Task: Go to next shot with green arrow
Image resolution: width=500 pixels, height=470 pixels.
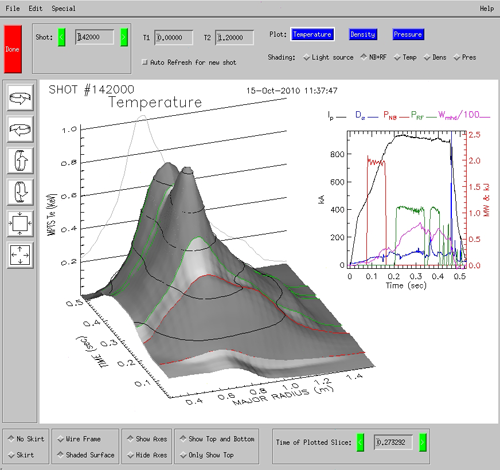Action: 124,37
